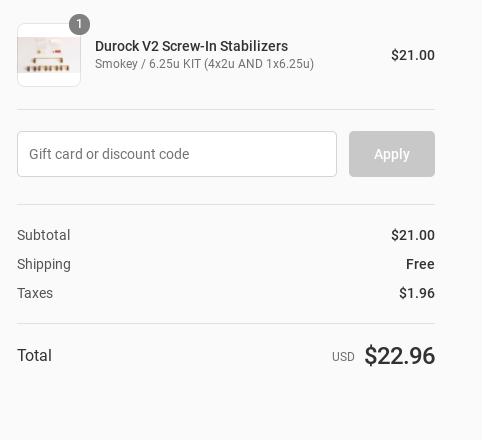Click the USD currency indicator
The width and height of the screenshot is (482, 440).
[x=343, y=357]
